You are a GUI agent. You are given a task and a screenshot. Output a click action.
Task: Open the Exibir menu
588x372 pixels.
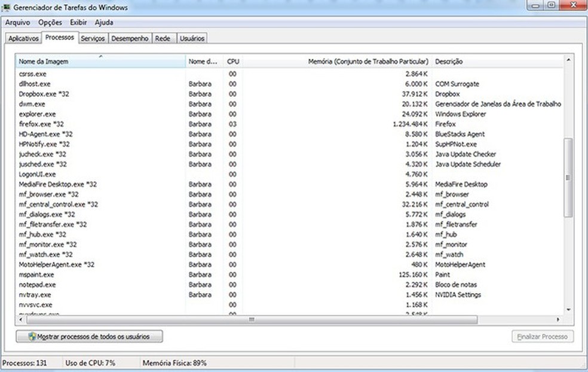tap(78, 23)
